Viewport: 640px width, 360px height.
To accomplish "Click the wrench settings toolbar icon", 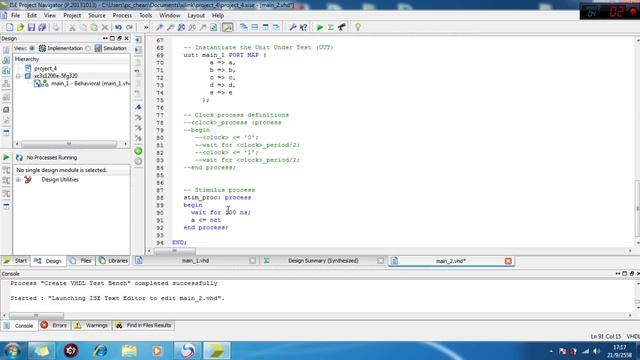I will [x=293, y=27].
